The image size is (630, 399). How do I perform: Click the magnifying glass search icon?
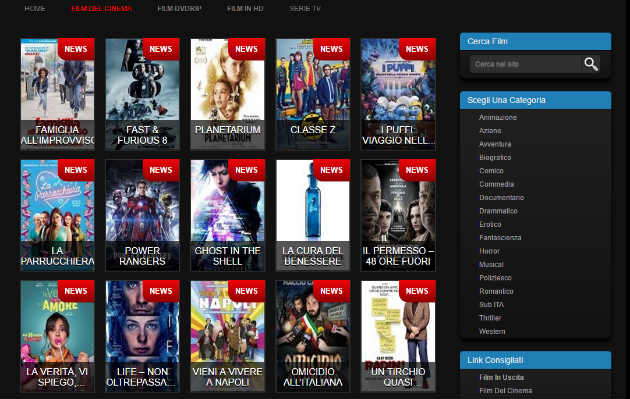coord(591,64)
